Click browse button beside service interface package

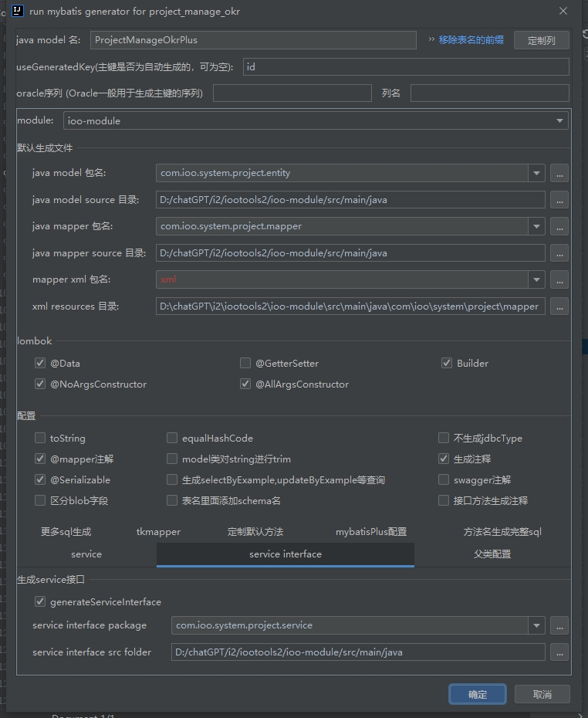click(x=559, y=625)
